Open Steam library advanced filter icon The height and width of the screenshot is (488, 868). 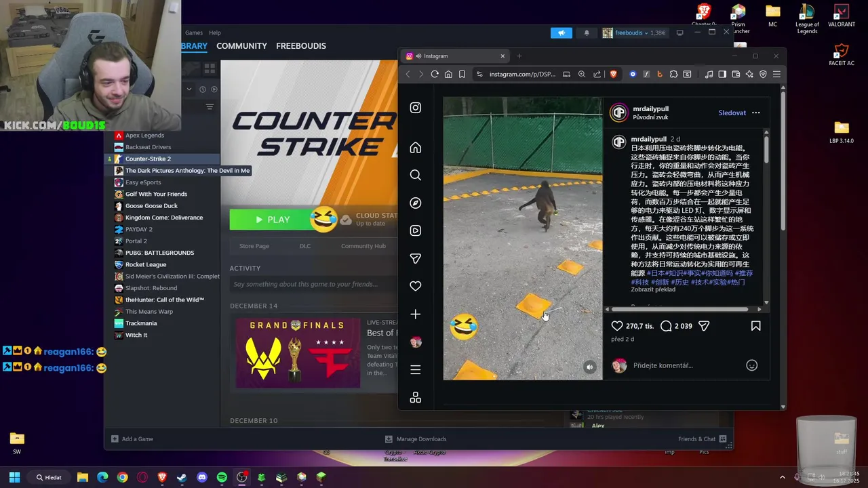pos(210,107)
